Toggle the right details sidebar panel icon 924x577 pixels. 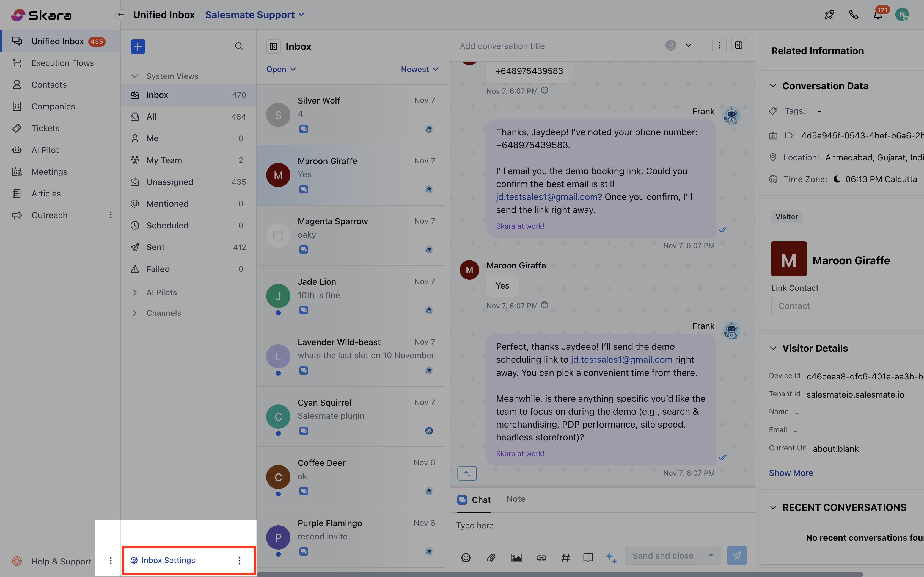click(739, 45)
